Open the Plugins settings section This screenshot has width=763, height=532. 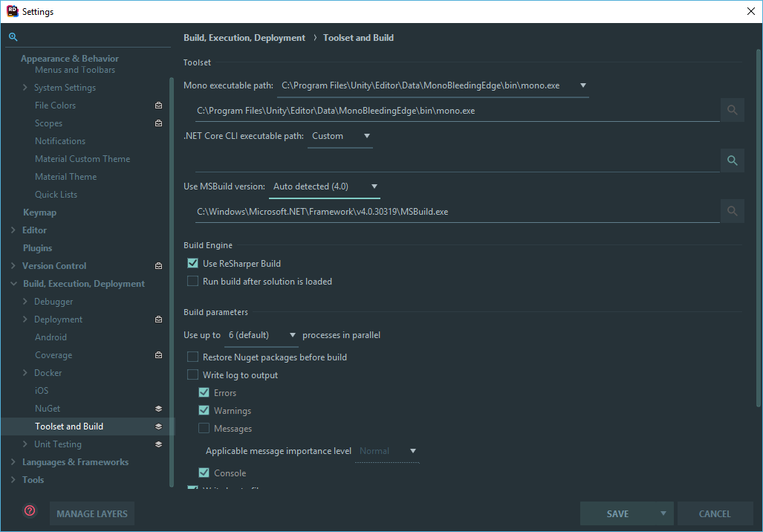[37, 247]
